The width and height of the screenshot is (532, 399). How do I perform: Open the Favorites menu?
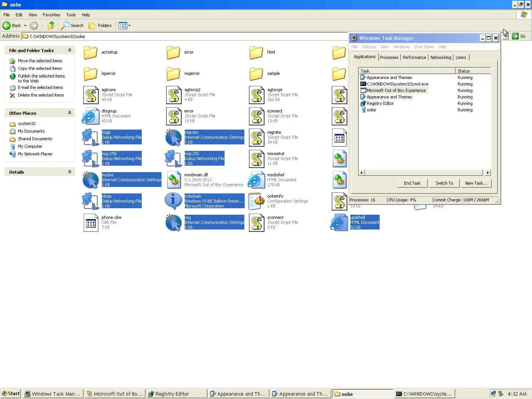(51, 15)
